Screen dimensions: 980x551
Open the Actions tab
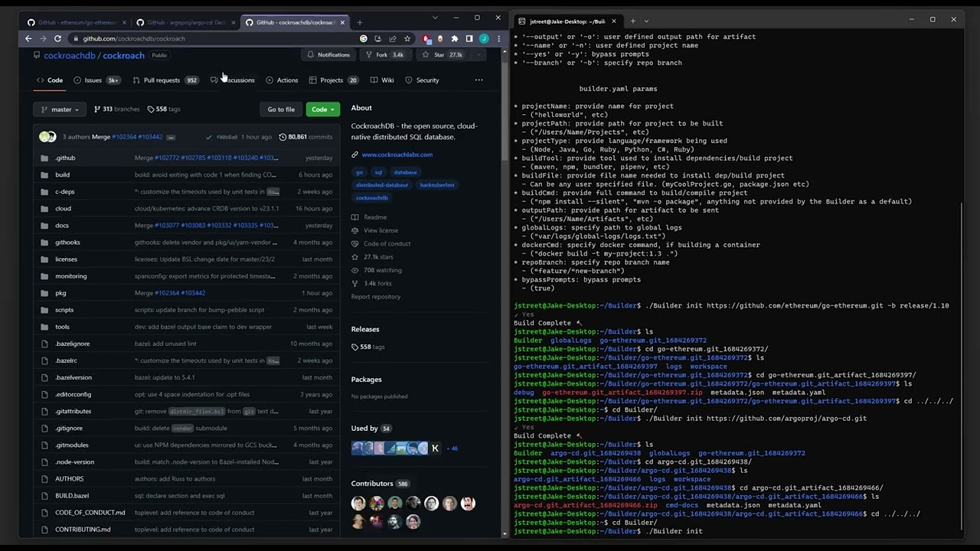282,80
